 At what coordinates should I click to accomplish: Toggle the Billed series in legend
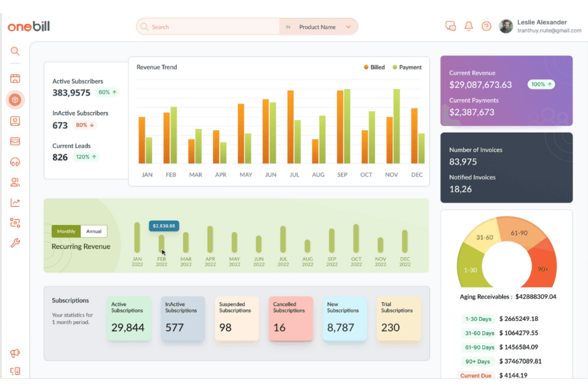coord(374,67)
